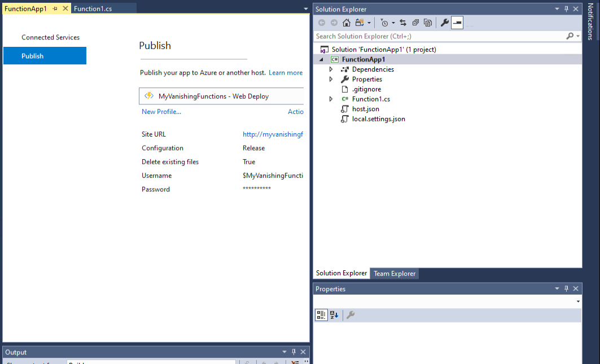Image resolution: width=600 pixels, height=364 pixels.
Task: Open the Output panel window options arrow
Action: [x=284, y=352]
